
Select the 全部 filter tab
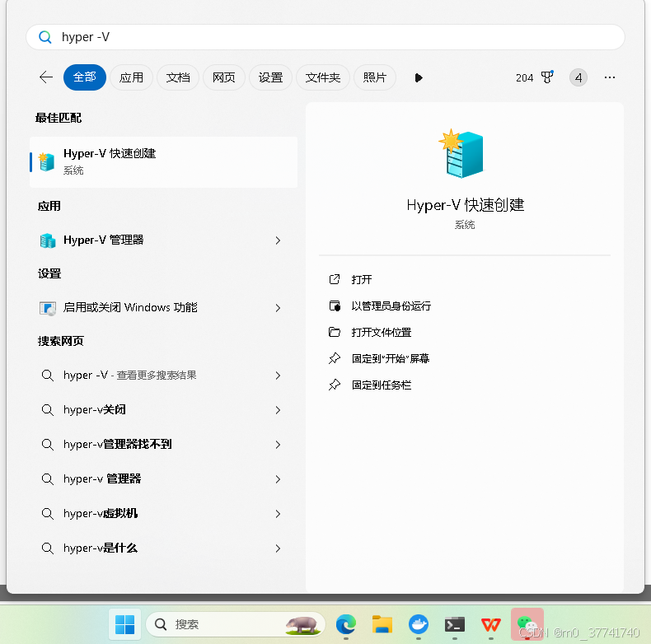pyautogui.click(x=85, y=77)
